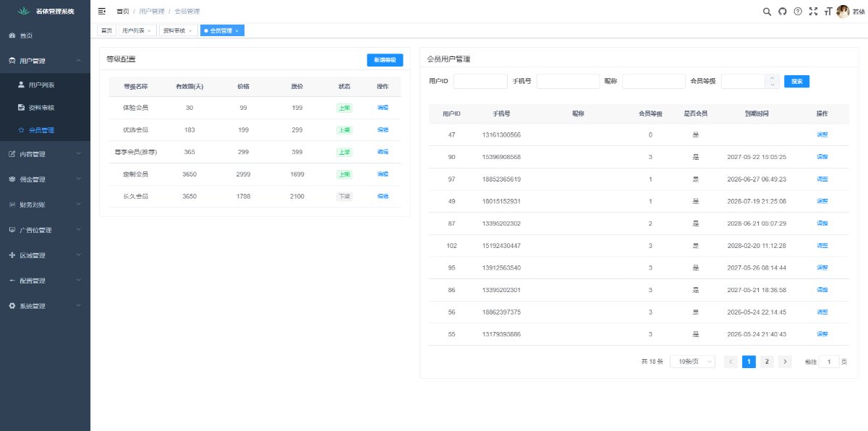
Task: Collapse the 用户管理 sidebar group chevron
Action: click(x=78, y=61)
